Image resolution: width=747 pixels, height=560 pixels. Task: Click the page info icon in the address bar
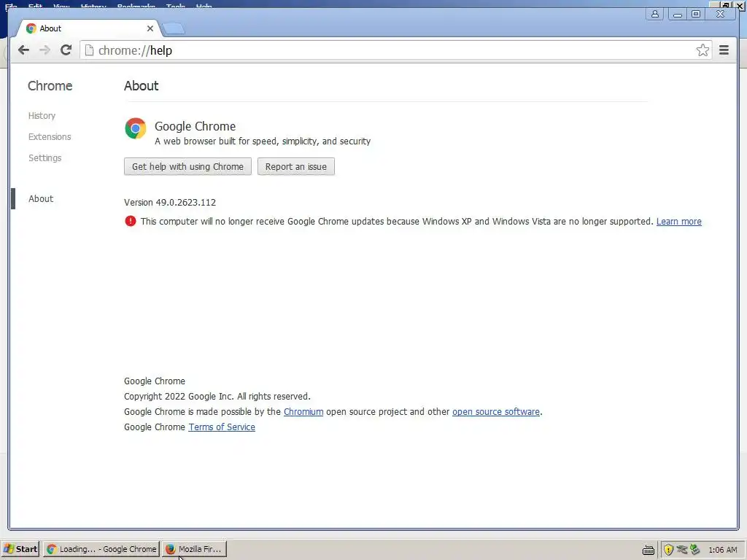(x=89, y=50)
